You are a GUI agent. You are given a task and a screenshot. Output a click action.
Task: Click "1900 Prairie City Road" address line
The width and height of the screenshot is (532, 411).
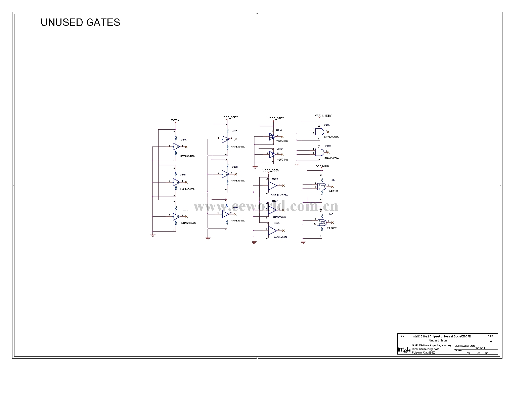[x=425, y=349]
